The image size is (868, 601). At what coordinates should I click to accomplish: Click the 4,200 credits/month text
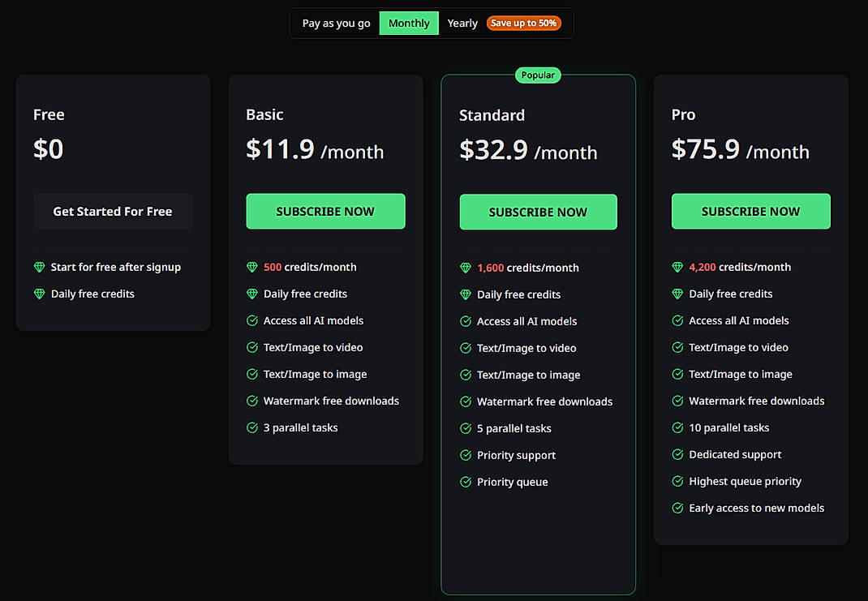740,268
